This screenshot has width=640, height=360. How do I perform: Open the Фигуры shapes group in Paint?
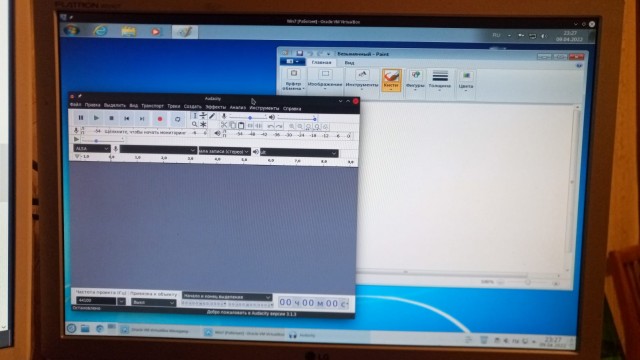coord(416,80)
